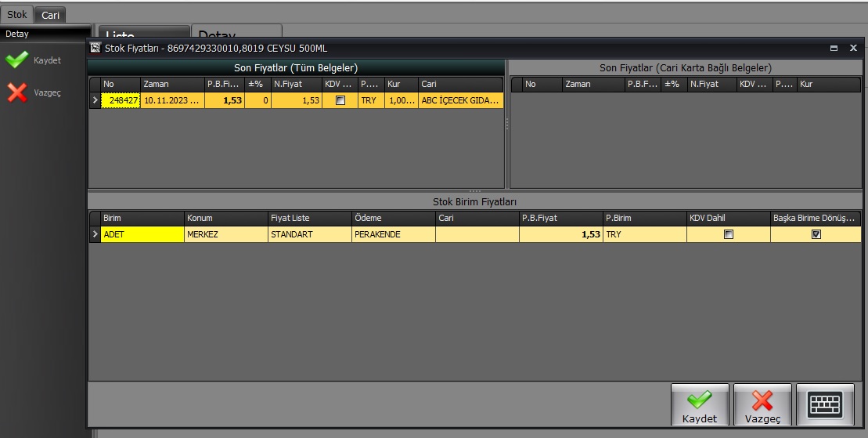
Task: Expand row indicator arrow beside ADET
Action: pos(95,234)
